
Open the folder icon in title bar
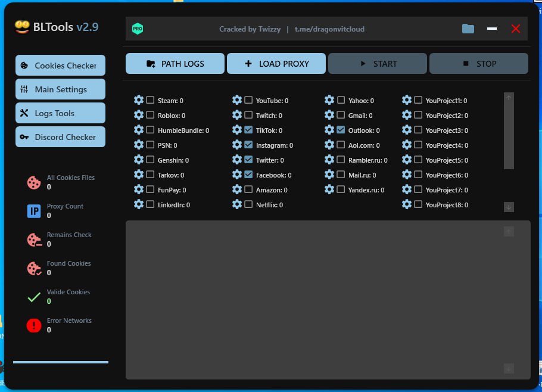tap(468, 29)
